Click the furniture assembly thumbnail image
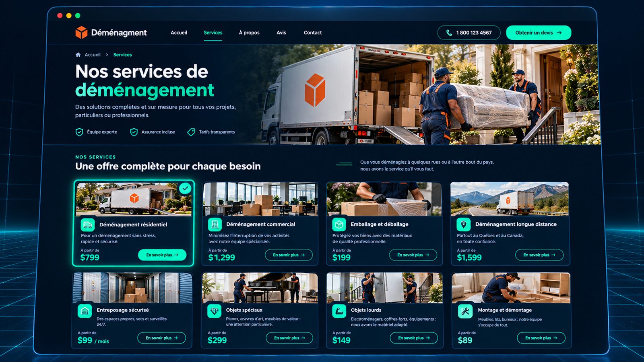 tap(511, 288)
